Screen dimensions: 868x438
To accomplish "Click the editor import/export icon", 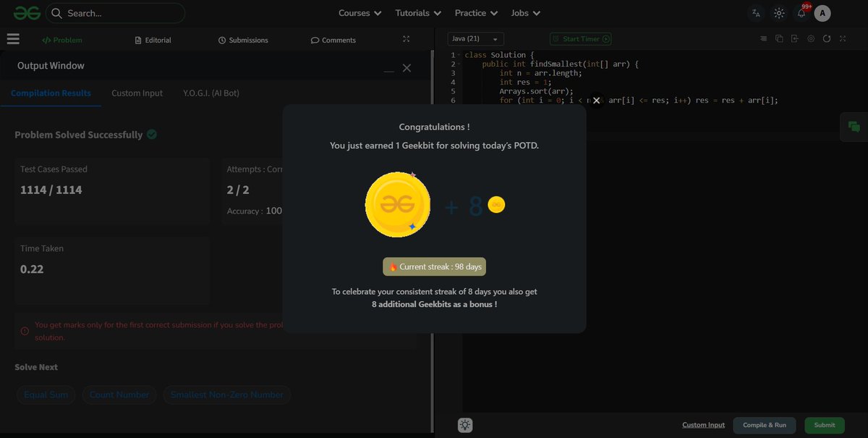I will coord(795,39).
